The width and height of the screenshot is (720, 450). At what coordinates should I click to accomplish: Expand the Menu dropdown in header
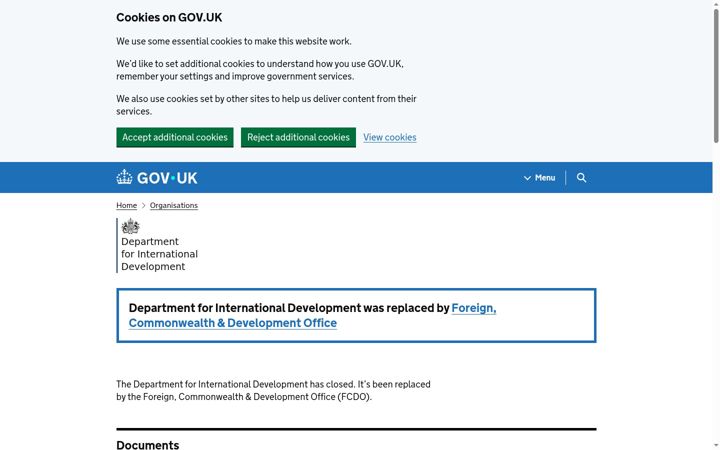[x=539, y=178]
